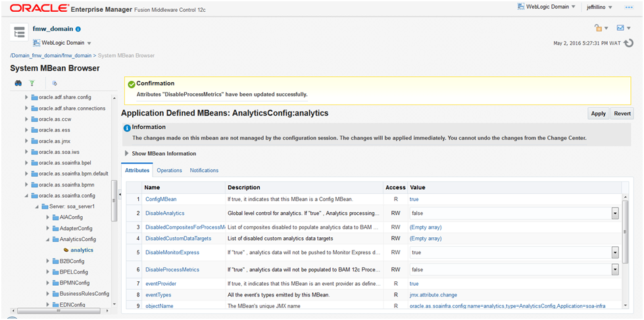This screenshot has width=644, height=320.
Task: Open the ConfigMBean attribute link
Action: click(x=161, y=199)
